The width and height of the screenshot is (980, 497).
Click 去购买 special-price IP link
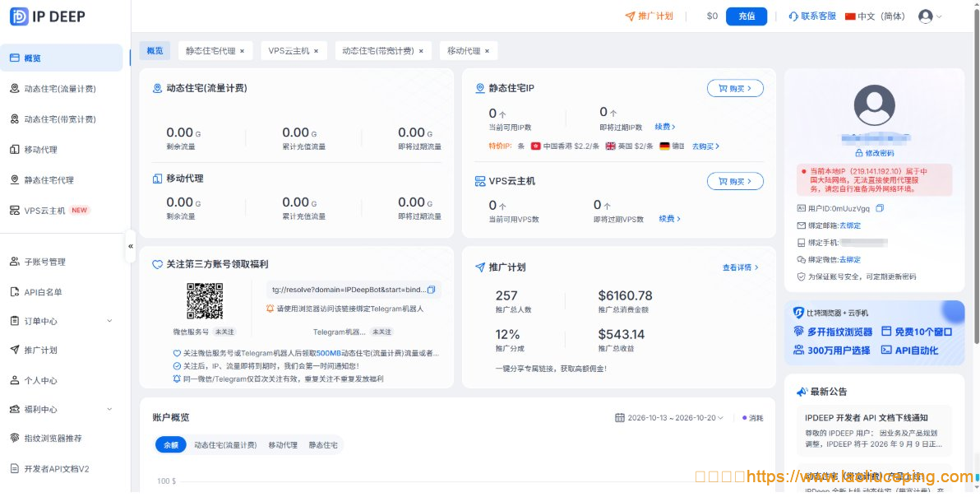[705, 146]
